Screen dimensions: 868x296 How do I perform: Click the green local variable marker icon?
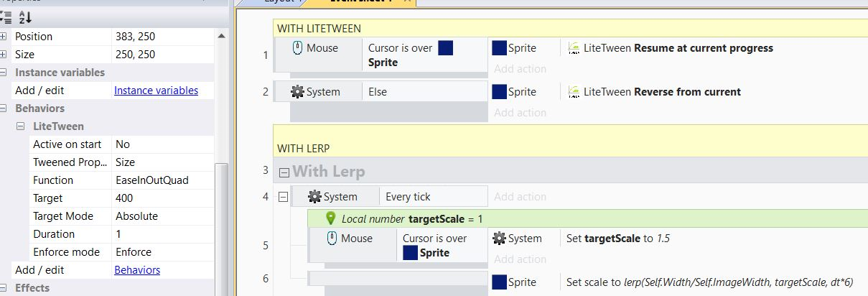(x=331, y=218)
